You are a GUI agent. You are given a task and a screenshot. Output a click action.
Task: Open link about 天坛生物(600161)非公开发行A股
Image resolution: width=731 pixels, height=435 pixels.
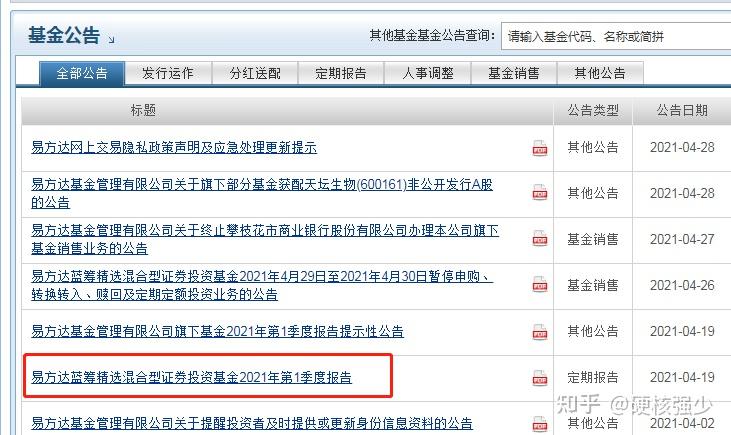tap(262, 193)
